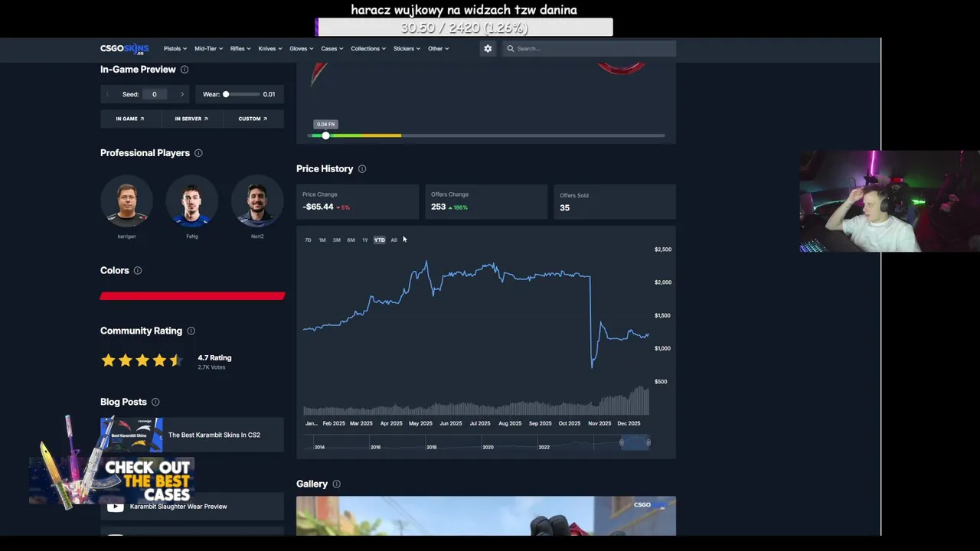Click info icon beside Professional Players
This screenshot has width=980, height=551.
[x=198, y=153]
